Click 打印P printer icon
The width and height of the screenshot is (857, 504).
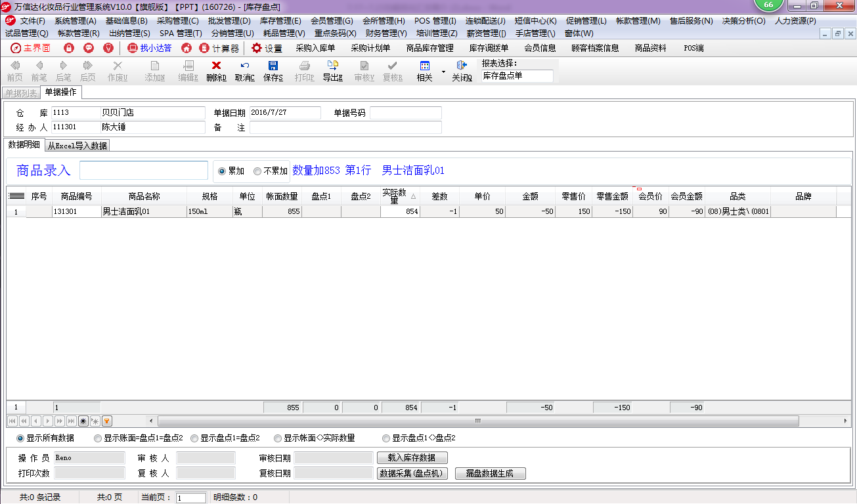coord(305,66)
